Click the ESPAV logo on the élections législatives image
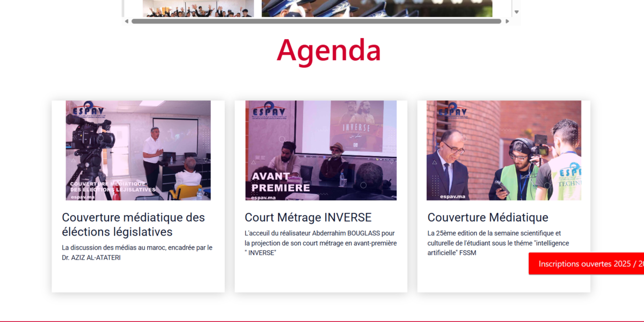This screenshot has height=322, width=644. 89,111
